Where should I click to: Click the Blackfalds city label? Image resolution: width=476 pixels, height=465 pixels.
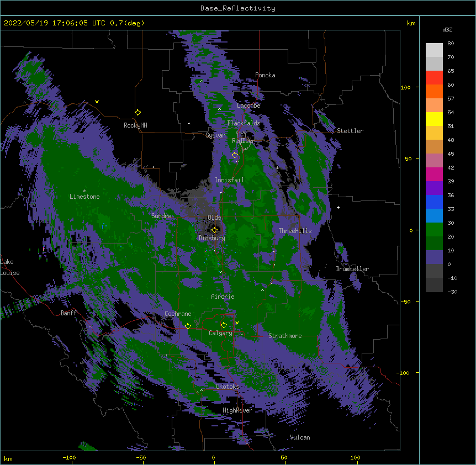(x=244, y=123)
